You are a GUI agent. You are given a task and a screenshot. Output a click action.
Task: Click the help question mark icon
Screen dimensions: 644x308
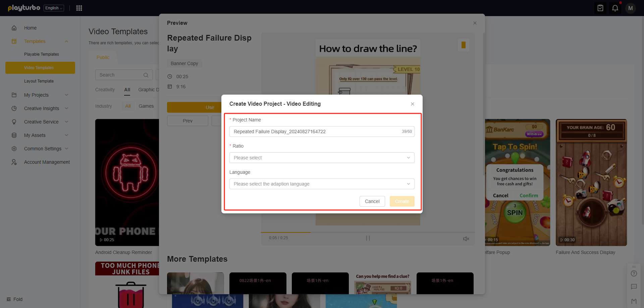tap(634, 273)
